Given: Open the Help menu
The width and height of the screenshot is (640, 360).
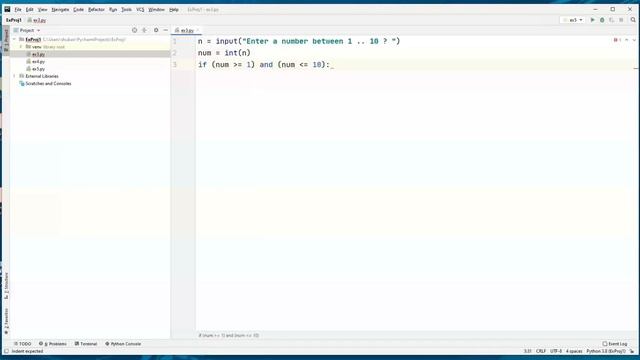Looking at the screenshot, I should click(174, 9).
